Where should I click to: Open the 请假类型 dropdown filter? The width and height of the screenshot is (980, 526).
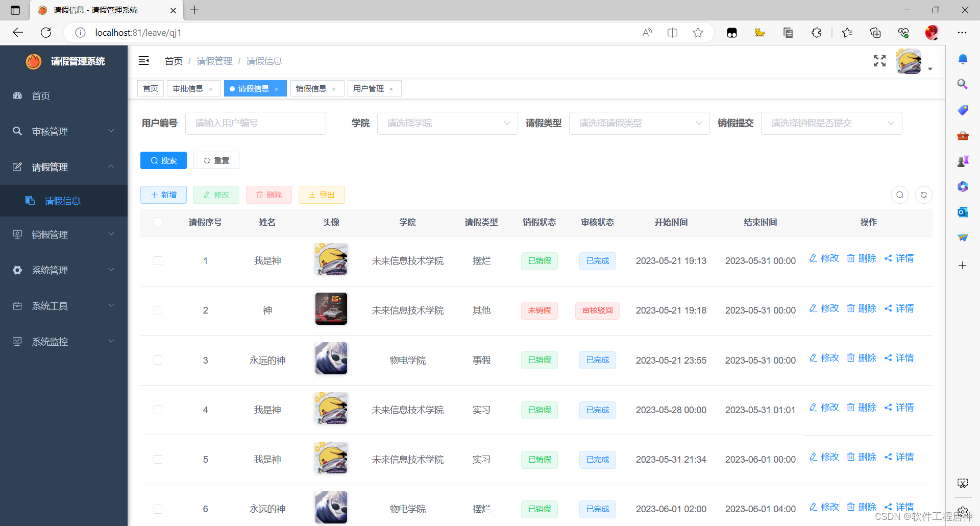(x=639, y=123)
